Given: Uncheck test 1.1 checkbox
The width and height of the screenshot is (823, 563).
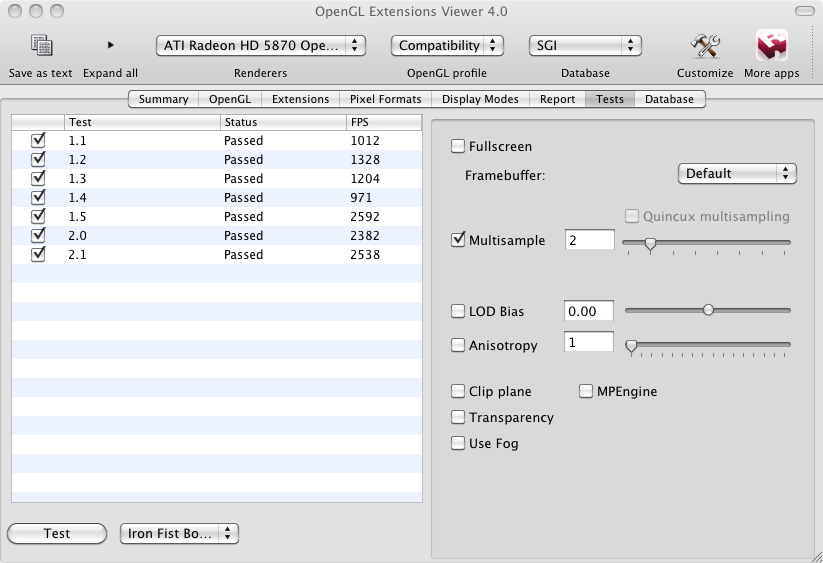Looking at the screenshot, I should coord(38,140).
